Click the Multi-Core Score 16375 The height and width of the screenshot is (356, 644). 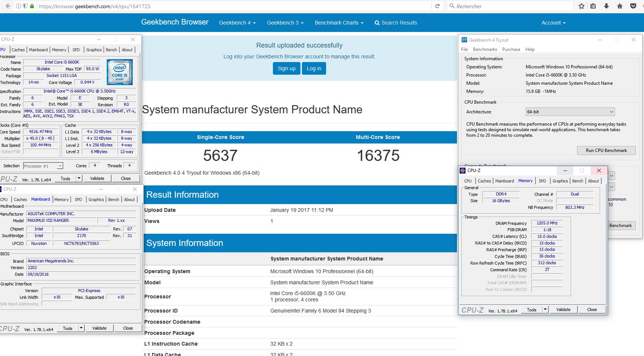point(378,155)
